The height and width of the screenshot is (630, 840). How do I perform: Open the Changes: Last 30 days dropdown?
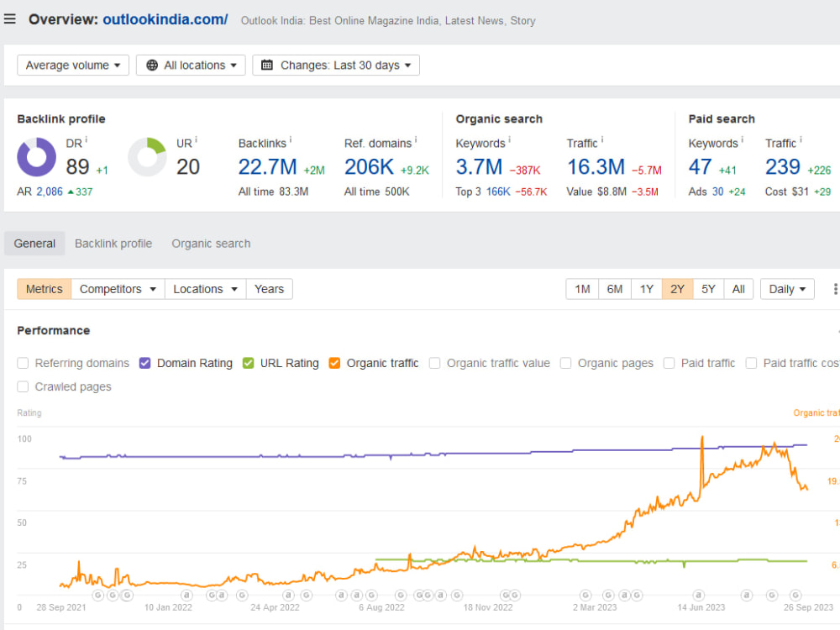tap(336, 66)
